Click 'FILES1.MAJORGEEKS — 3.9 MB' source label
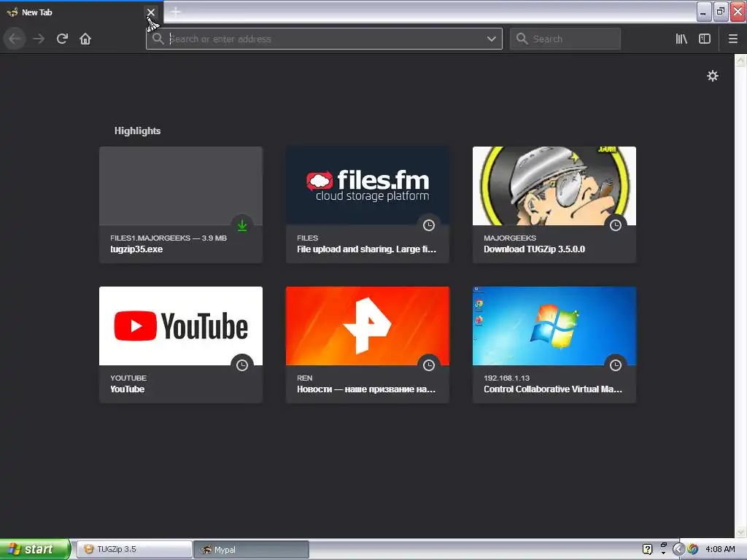Viewport: 747px width, 560px height. 169,238
